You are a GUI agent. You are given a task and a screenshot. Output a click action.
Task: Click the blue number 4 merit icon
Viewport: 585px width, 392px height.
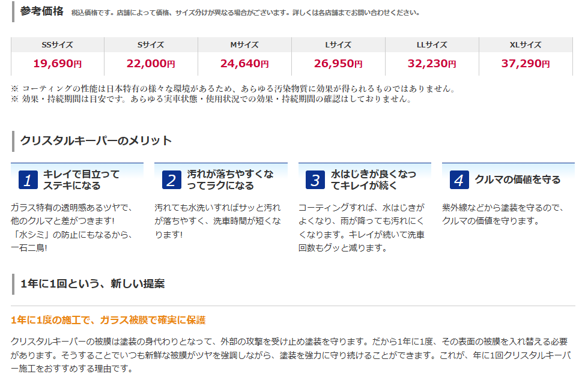pyautogui.click(x=459, y=179)
